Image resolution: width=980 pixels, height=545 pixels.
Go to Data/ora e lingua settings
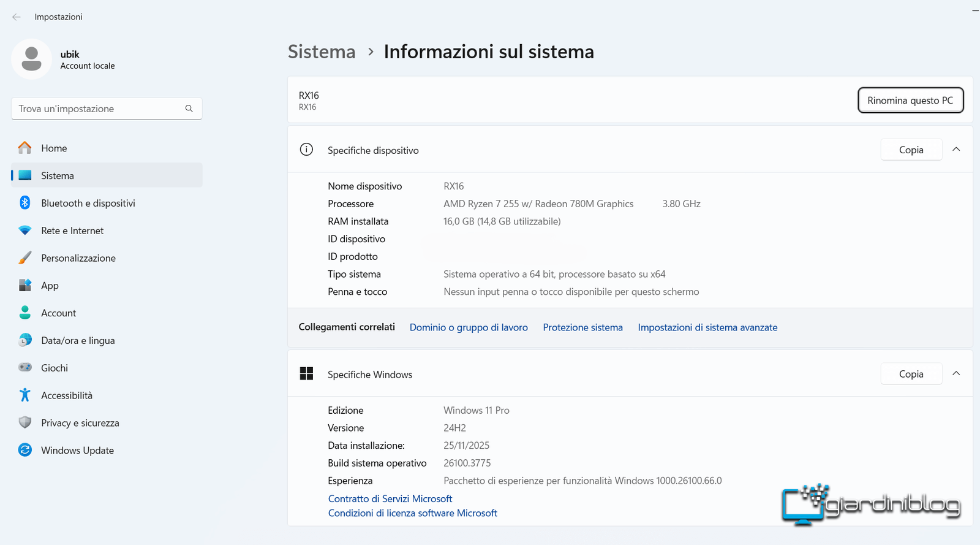coord(78,341)
